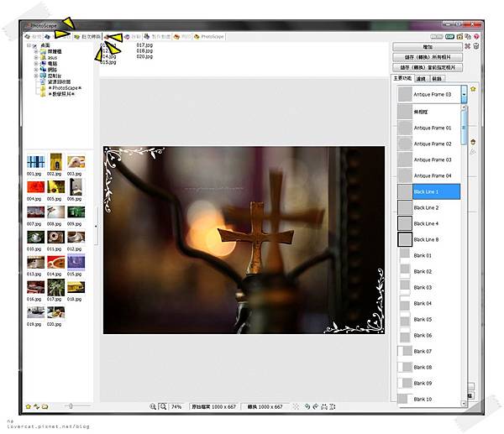Open the Print tab (列印)
504x434 pixels.
pos(182,37)
